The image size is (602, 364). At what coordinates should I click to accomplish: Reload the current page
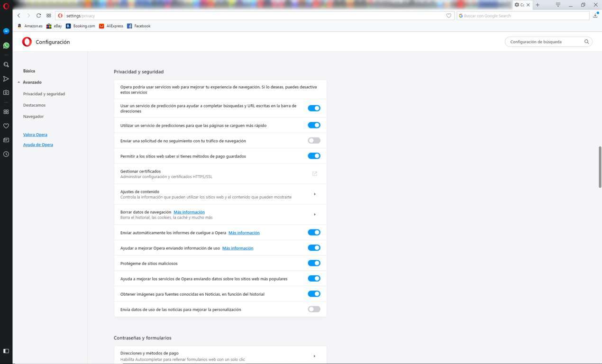pyautogui.click(x=38, y=16)
